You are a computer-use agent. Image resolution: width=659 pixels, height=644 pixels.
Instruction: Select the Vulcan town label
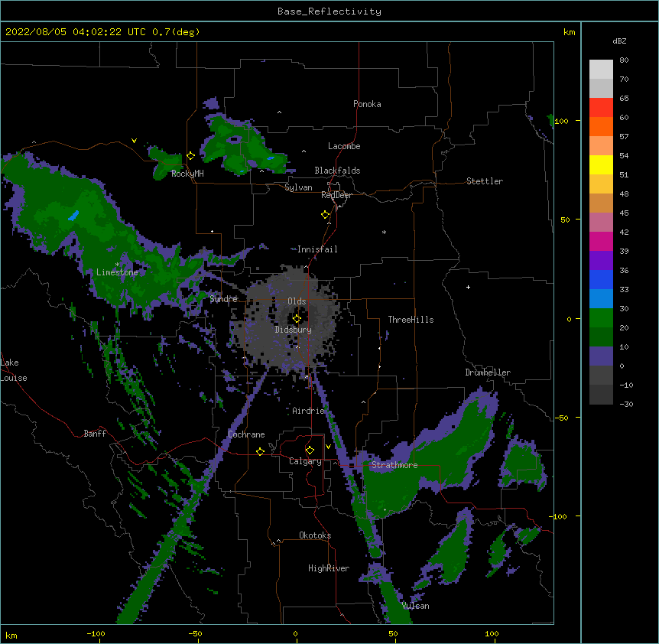416,606
